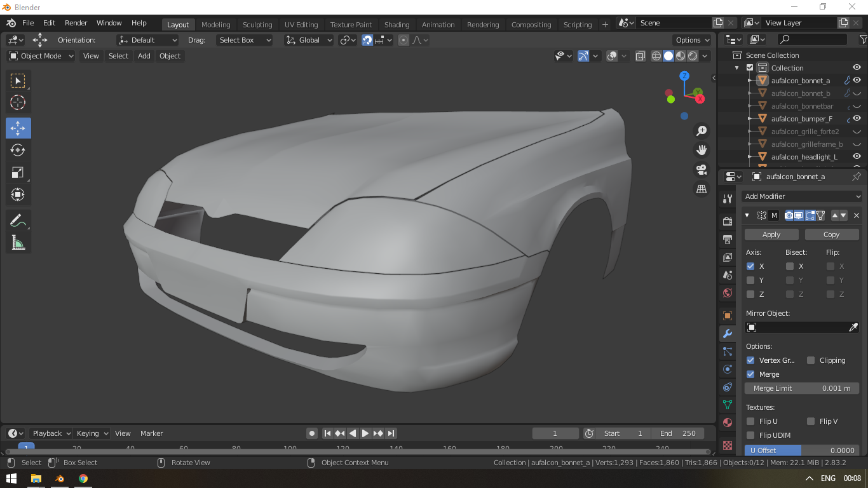Enable Mirror Axis Z checkbox
The height and width of the screenshot is (488, 868).
(750, 294)
